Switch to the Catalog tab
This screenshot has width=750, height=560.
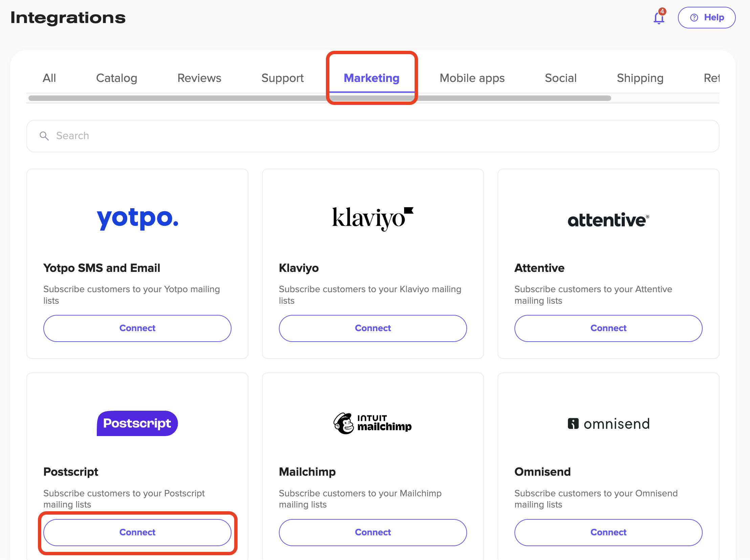pos(116,78)
